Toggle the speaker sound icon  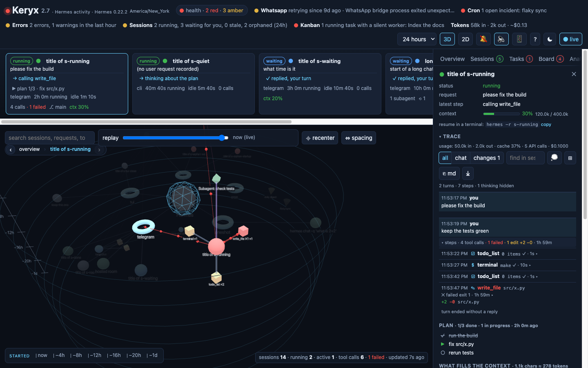(501, 39)
